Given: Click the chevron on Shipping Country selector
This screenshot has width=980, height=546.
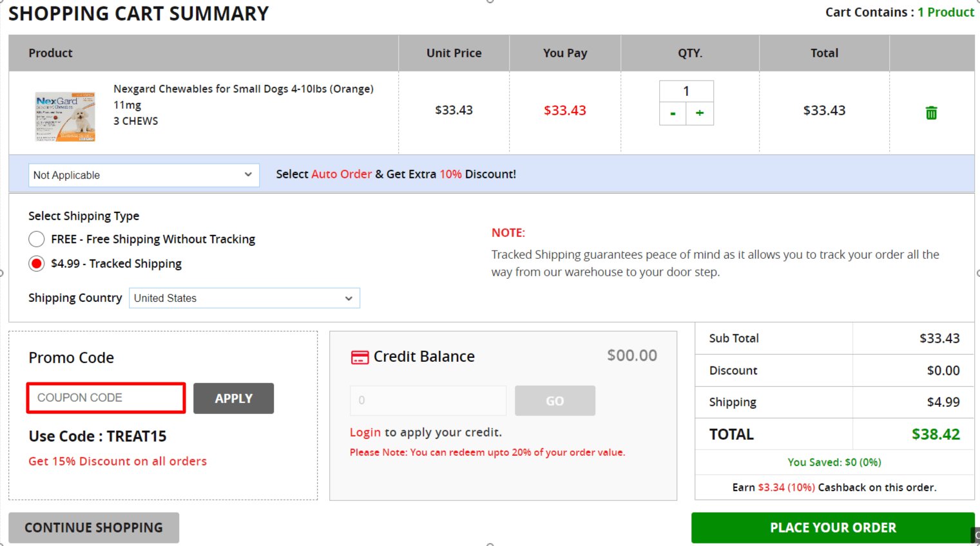Looking at the screenshot, I should click(349, 298).
